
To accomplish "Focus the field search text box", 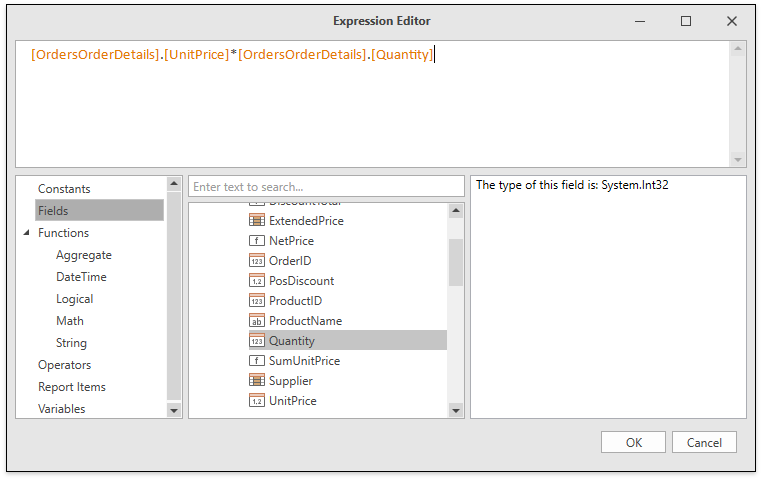I will [326, 187].
